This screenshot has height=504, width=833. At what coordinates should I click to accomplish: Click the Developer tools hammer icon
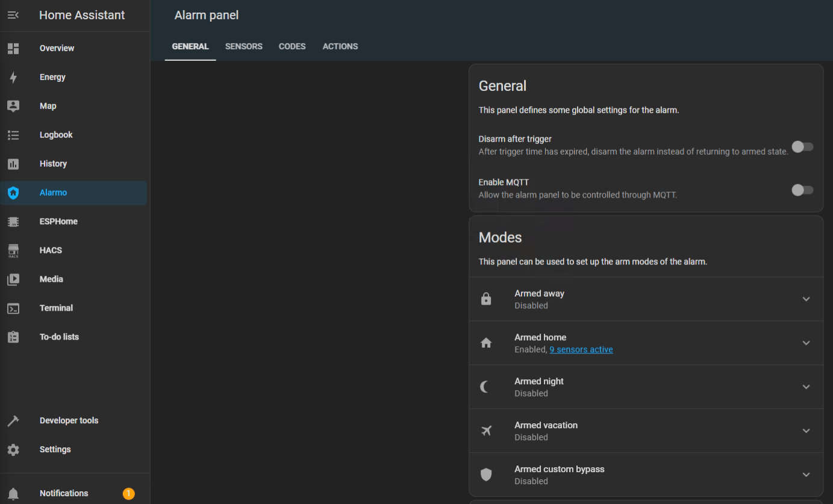(x=13, y=421)
